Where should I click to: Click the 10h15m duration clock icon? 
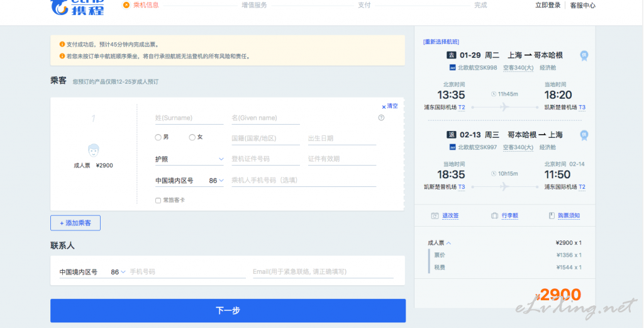coord(494,174)
